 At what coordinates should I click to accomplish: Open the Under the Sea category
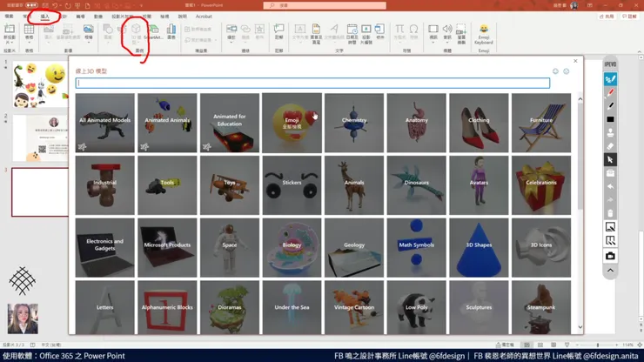(x=292, y=307)
